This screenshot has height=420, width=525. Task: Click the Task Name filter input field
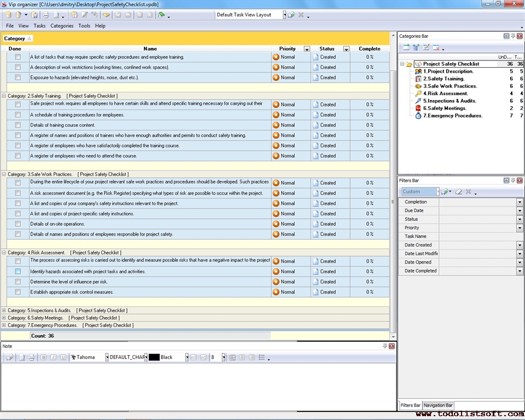[x=481, y=236]
